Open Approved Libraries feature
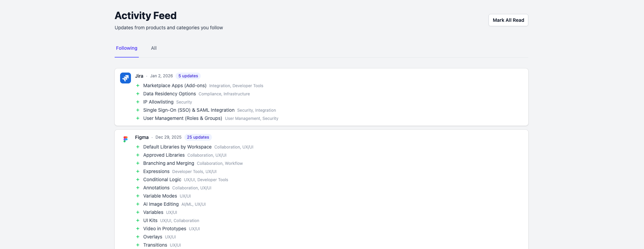The height and width of the screenshot is (249, 644). coord(164,155)
